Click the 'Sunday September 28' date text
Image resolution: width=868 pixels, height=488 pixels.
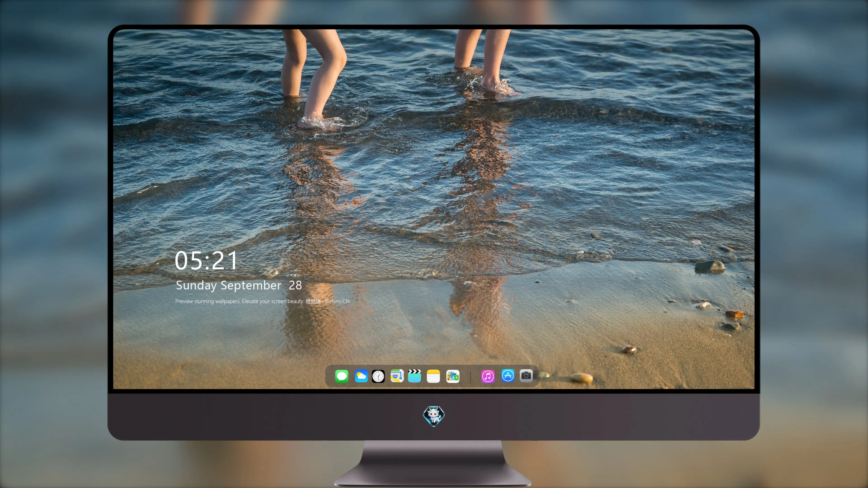pyautogui.click(x=239, y=286)
